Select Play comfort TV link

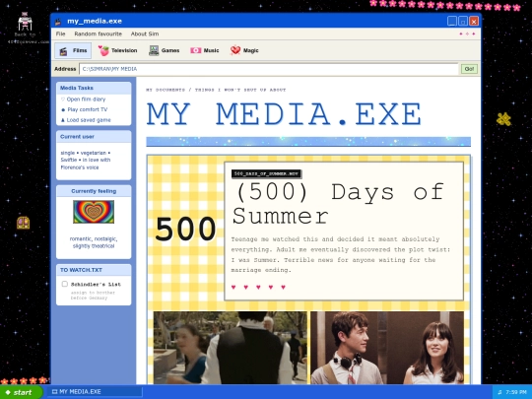(x=84, y=109)
